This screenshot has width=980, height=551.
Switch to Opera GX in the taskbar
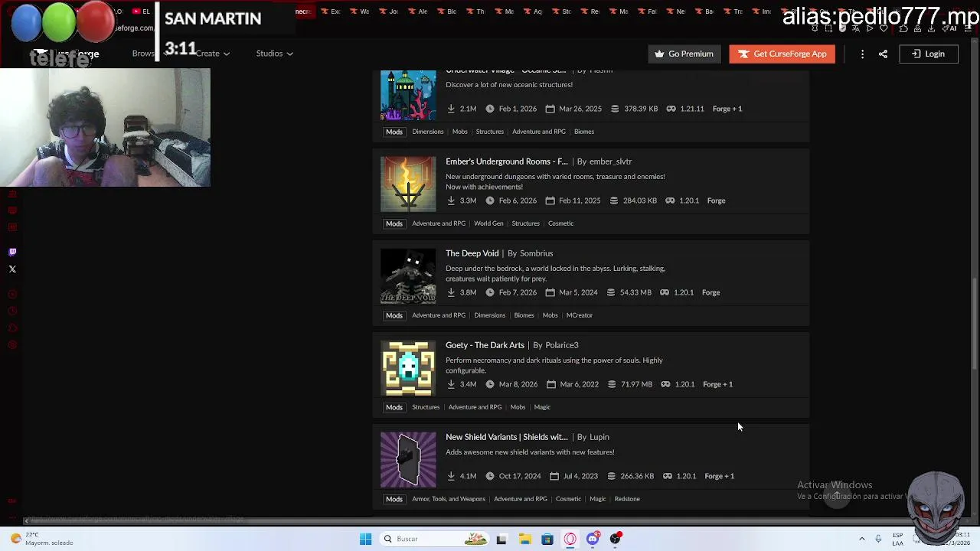click(x=570, y=539)
